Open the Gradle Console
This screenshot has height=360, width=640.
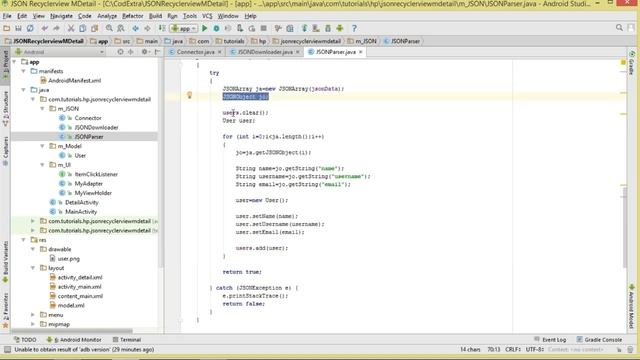click(x=599, y=340)
